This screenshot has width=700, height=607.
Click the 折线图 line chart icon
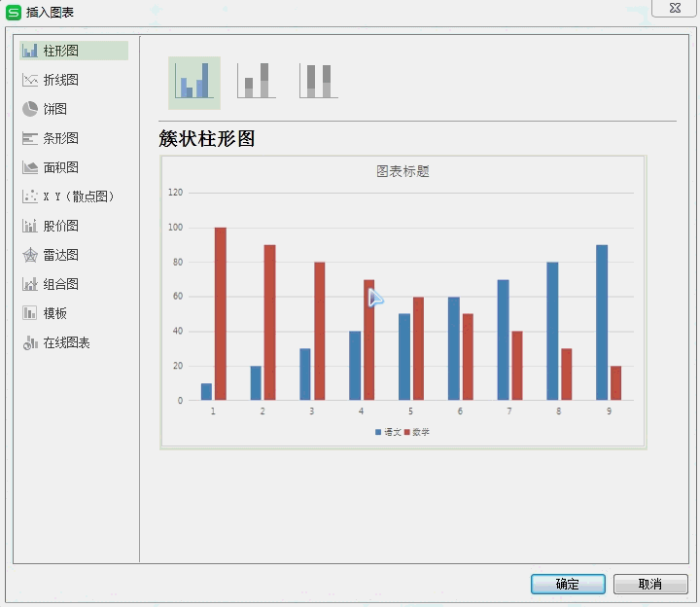pos(30,80)
